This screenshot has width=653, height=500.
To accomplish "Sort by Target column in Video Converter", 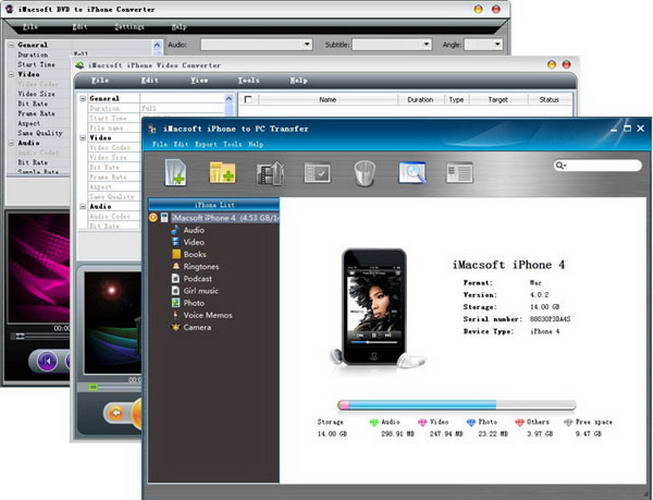I will tap(498, 100).
